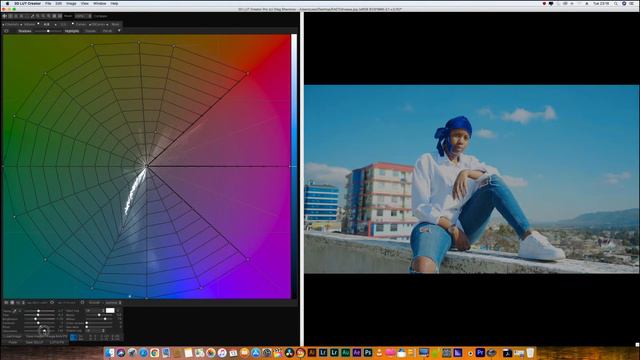Viewport: 640px width, 360px height.
Task: Click the Load Image button
Action: (x=13, y=337)
